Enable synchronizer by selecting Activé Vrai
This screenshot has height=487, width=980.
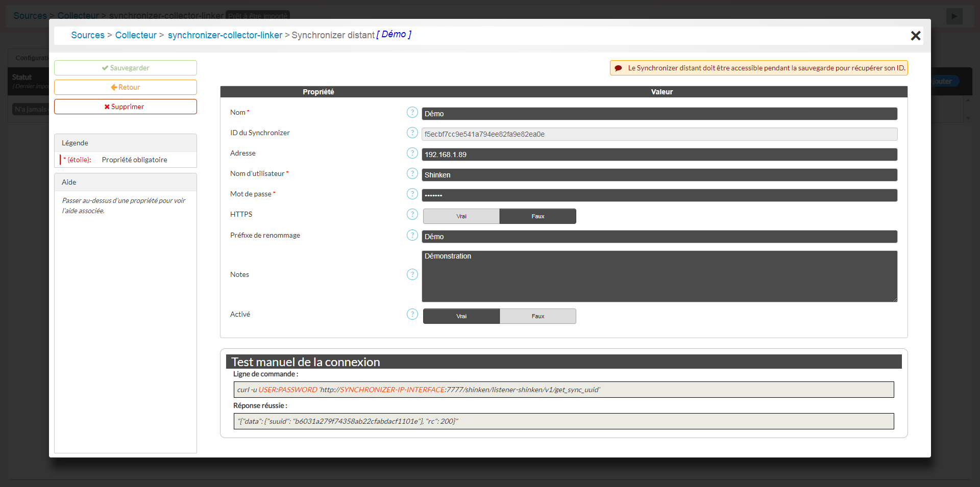(461, 316)
